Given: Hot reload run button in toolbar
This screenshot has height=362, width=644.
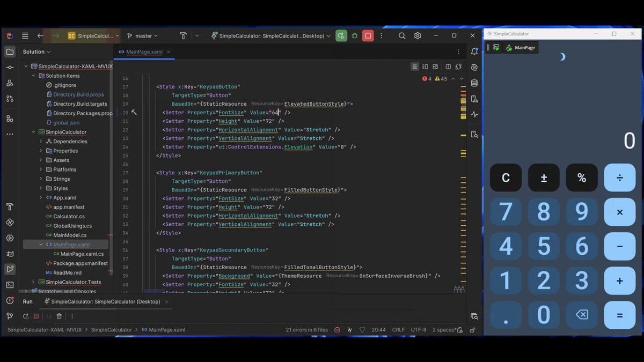Looking at the screenshot, I should (341, 36).
